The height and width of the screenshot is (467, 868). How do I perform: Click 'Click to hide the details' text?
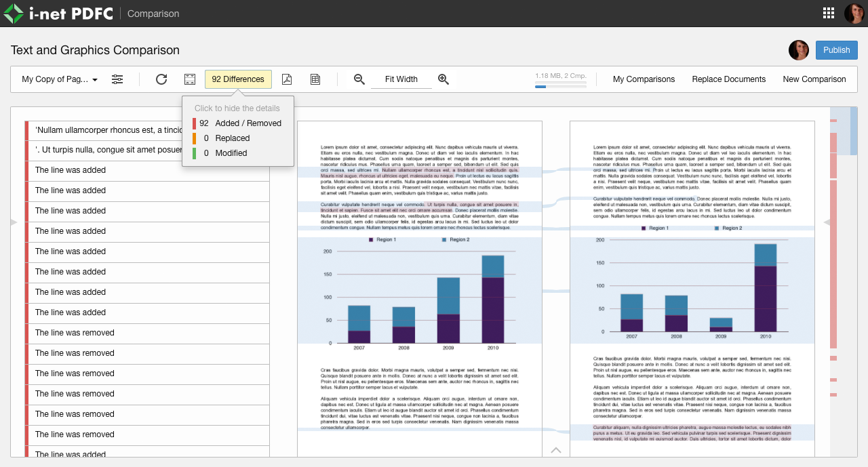pos(237,108)
